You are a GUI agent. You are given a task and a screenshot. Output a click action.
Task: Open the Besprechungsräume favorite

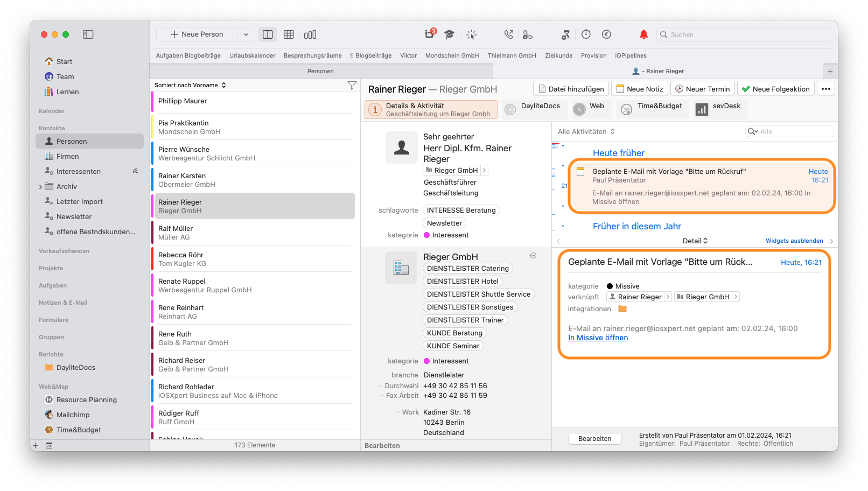pos(313,55)
